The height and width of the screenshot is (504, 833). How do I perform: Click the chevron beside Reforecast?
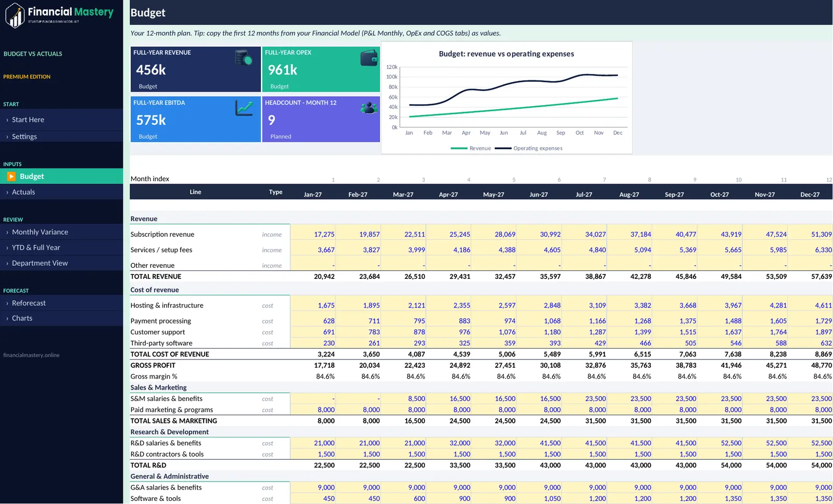(x=7, y=303)
